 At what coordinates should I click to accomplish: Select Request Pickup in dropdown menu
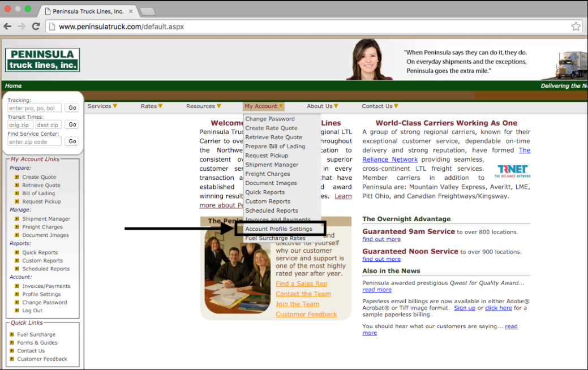coord(267,155)
